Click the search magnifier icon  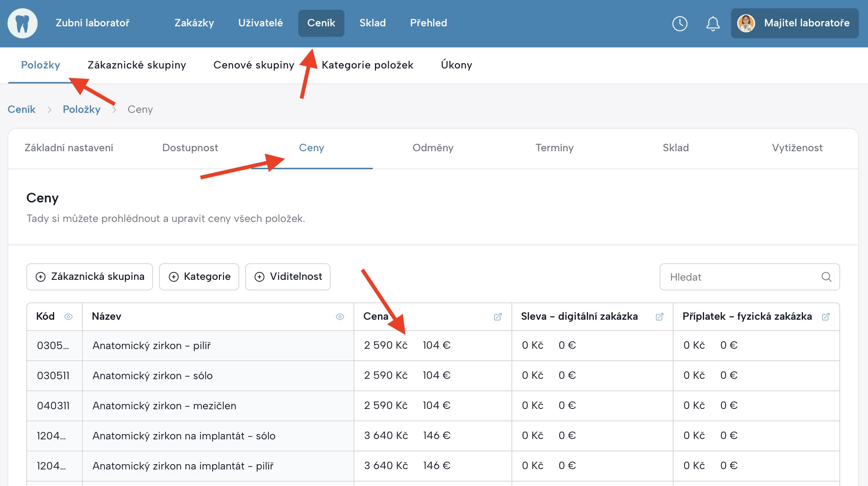(826, 277)
